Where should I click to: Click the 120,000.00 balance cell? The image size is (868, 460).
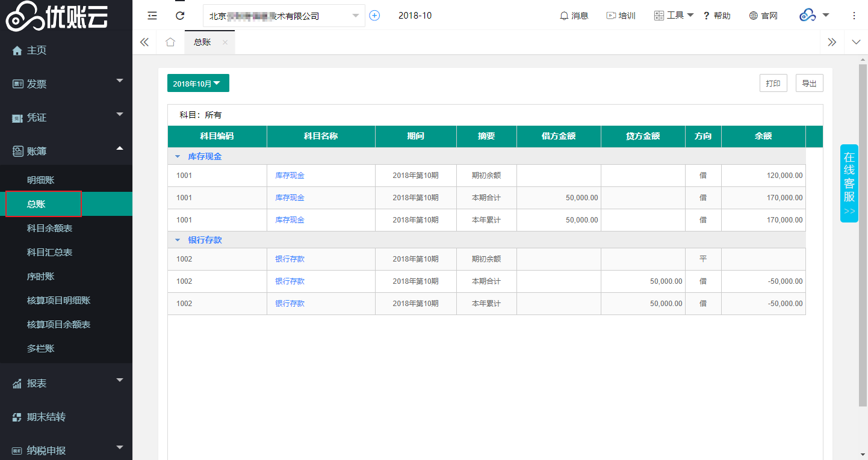tap(763, 176)
